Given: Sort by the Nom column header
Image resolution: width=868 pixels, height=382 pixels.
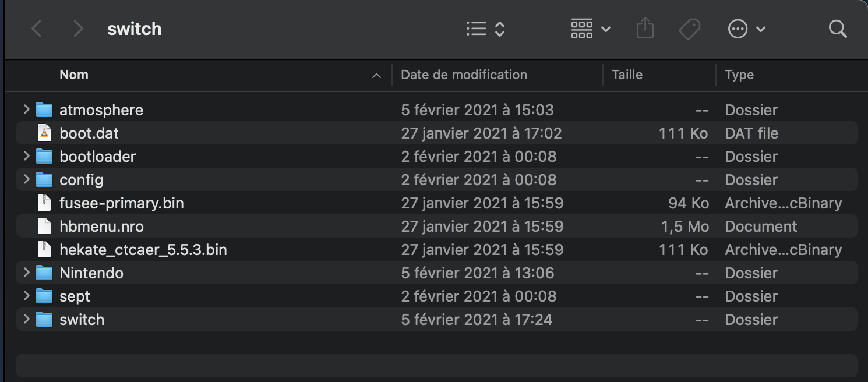Looking at the screenshot, I should (x=74, y=75).
